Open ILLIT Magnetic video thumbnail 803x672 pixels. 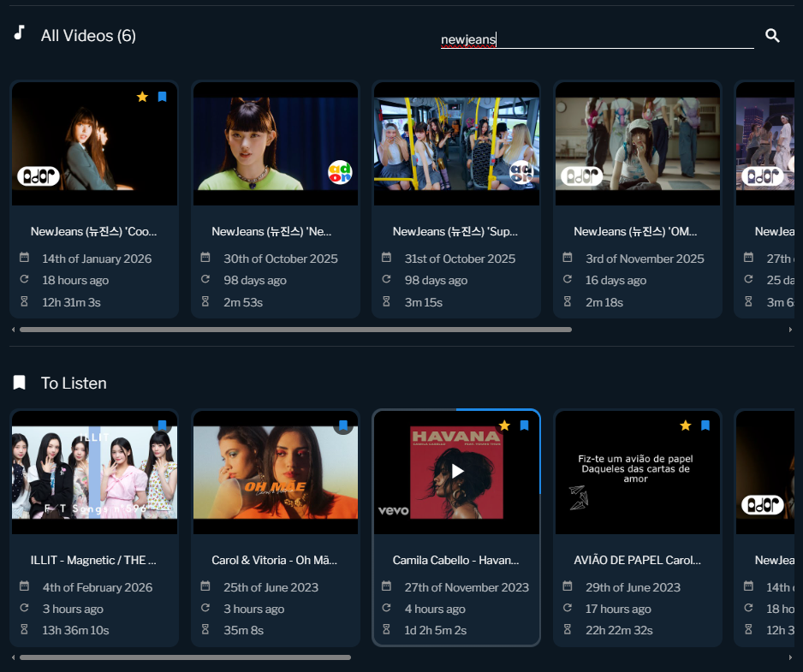click(x=95, y=473)
